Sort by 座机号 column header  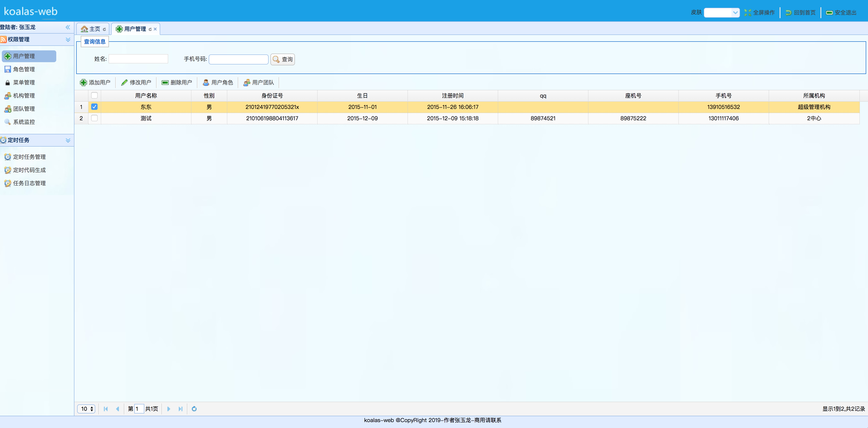633,96
